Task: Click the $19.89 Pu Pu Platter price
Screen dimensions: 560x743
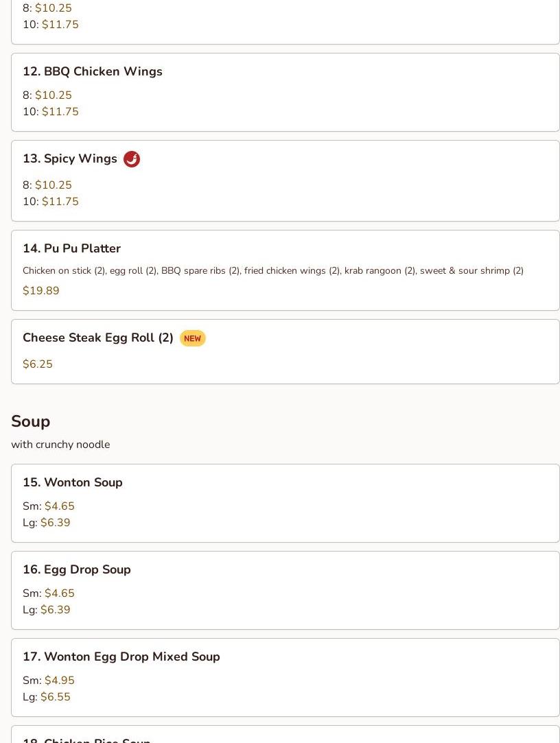Action: [41, 291]
